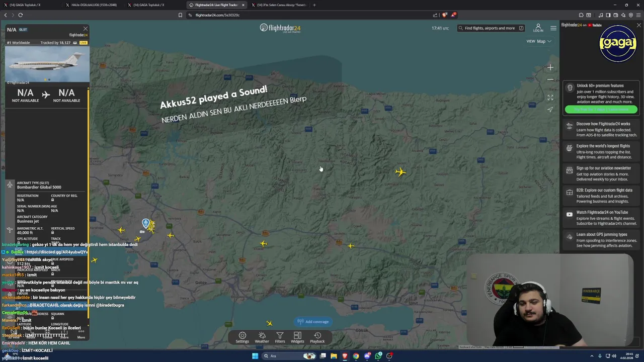Open the Brave wallet icon
The height and width of the screenshot is (362, 644).
(x=616, y=15)
